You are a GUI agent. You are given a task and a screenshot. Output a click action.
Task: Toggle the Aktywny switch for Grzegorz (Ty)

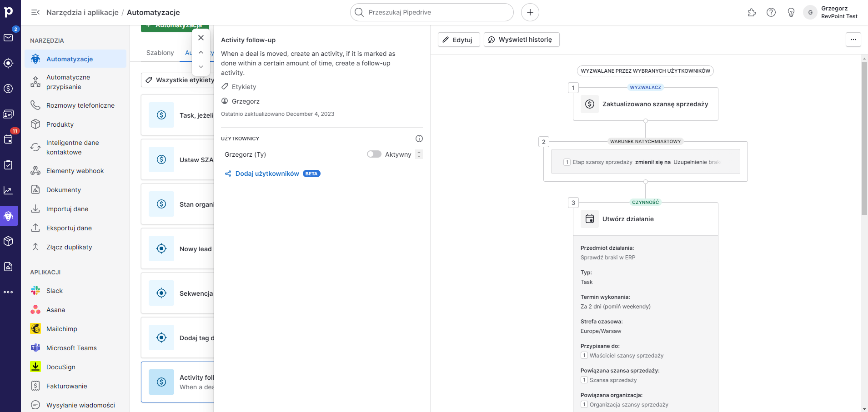coord(374,154)
